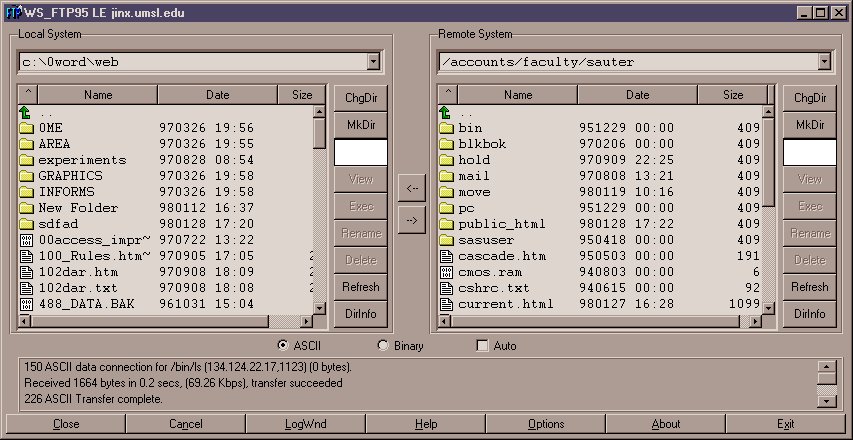Image resolution: width=853 pixels, height=440 pixels.
Task: Click the upload right-arrow transfer button
Action: point(410,220)
